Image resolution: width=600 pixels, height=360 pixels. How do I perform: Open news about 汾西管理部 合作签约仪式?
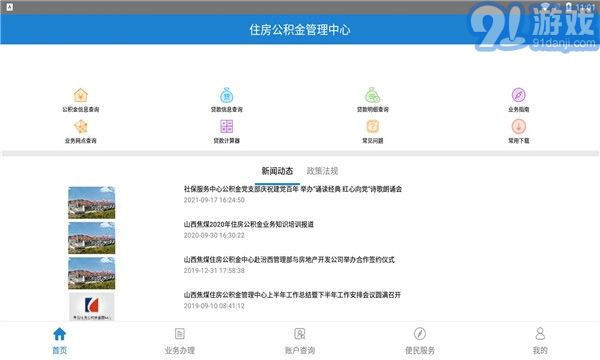tap(289, 260)
